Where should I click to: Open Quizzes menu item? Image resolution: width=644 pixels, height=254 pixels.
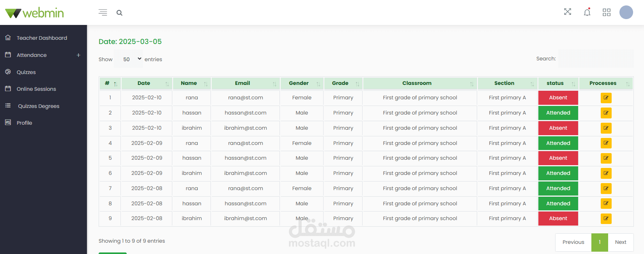pyautogui.click(x=26, y=72)
